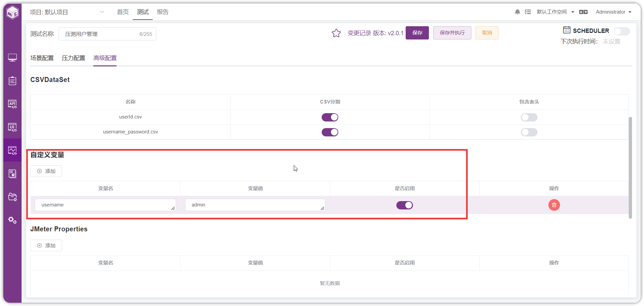Click the star icon to follow this test
644x306 pixels.
[x=336, y=33]
